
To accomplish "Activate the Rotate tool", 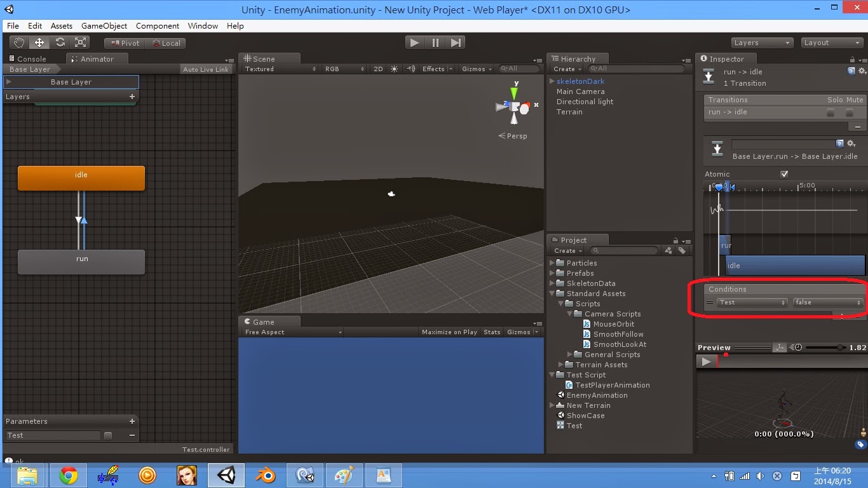I will (60, 42).
